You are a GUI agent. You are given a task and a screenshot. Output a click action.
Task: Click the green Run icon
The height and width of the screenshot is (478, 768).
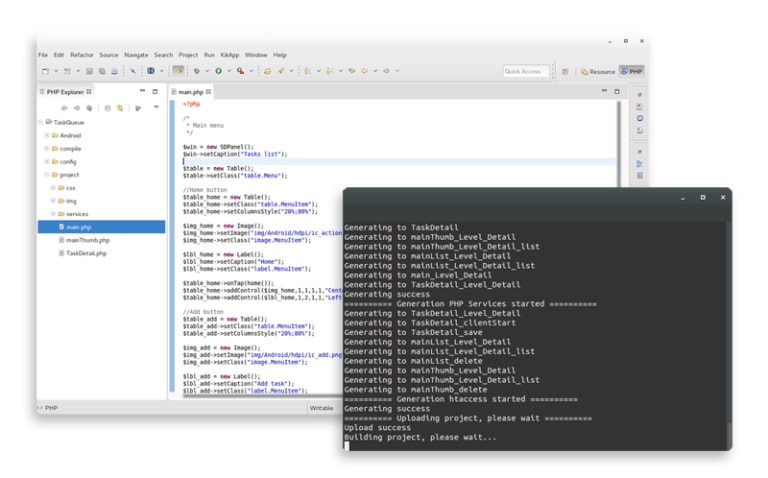click(218, 71)
